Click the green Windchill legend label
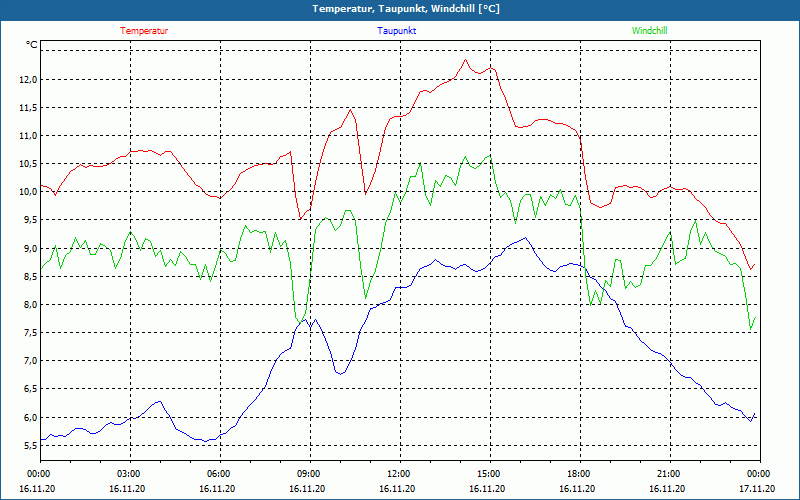The image size is (800, 500). coord(649,31)
